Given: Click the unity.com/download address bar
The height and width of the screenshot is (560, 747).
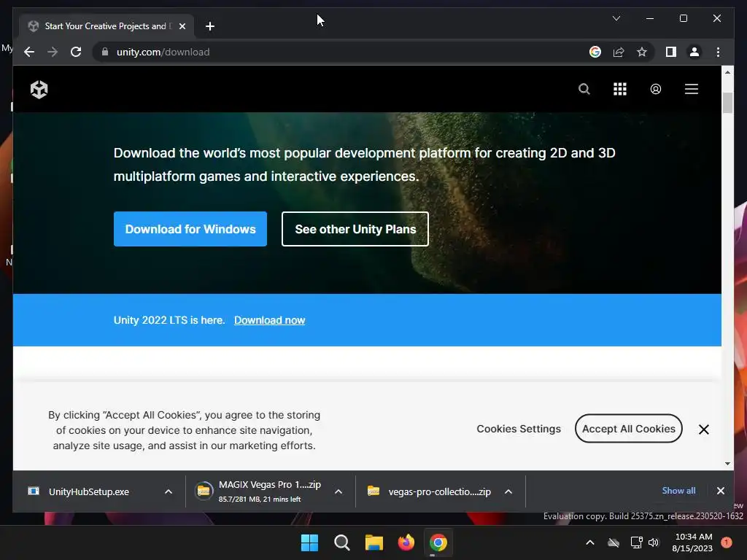Looking at the screenshot, I should point(343,52).
